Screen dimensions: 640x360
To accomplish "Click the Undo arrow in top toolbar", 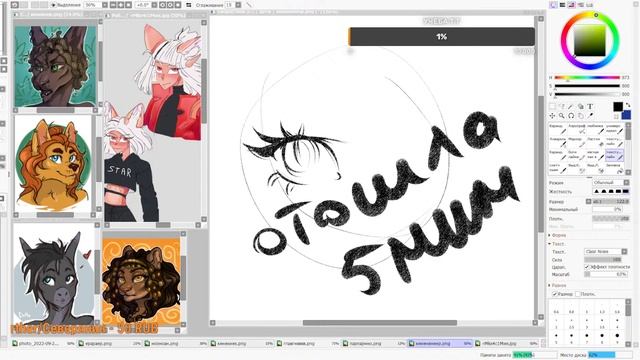I will click(x=14, y=5).
